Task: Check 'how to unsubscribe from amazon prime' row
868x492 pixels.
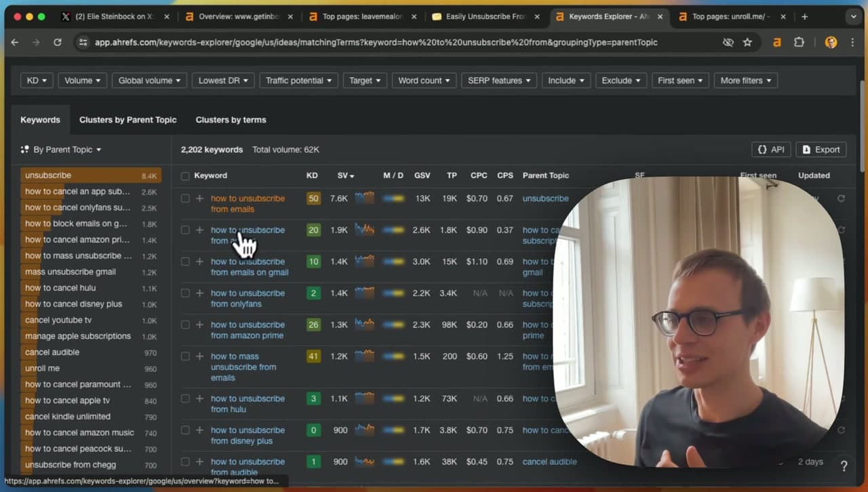Action: 185,325
